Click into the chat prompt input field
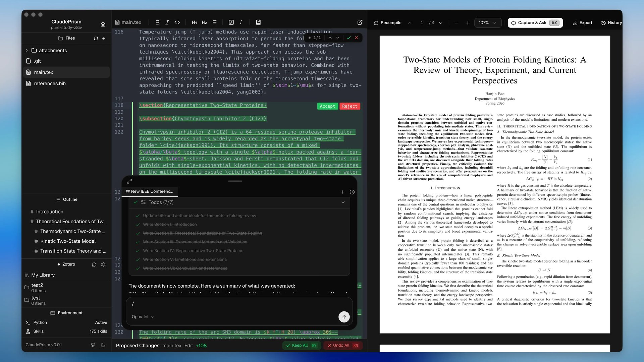The image size is (644, 362). (x=235, y=304)
